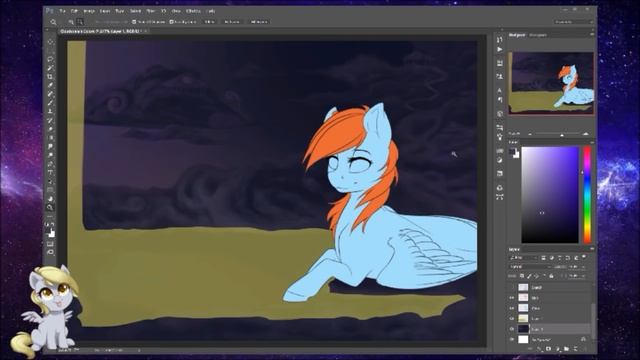Viewport: 640px width, 360px height.
Task: Open the File menu
Action: pos(62,11)
